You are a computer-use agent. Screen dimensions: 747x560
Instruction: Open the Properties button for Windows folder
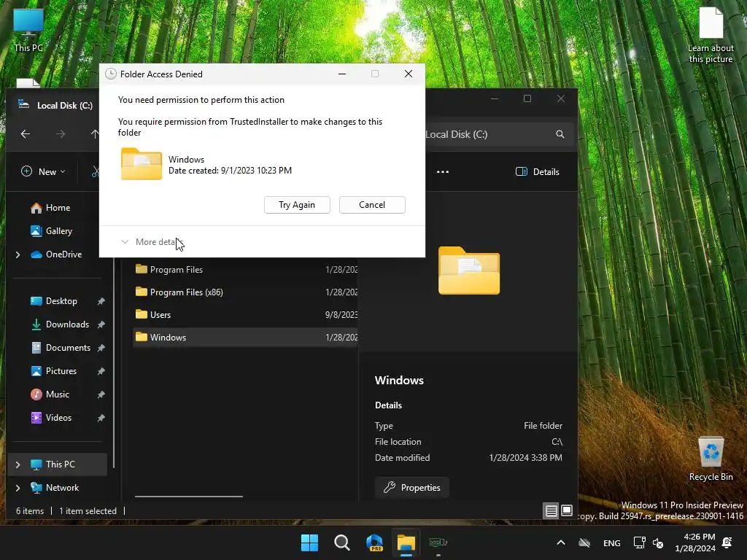[411, 488]
